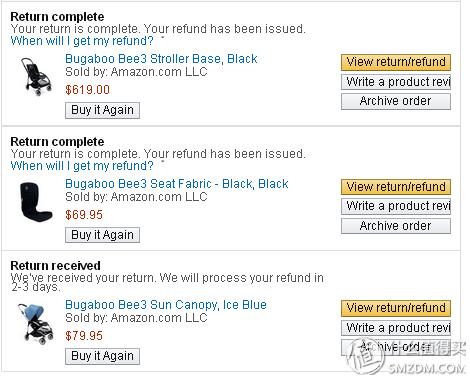
Task: Write a product review for Stroller Base
Action: click(x=396, y=82)
